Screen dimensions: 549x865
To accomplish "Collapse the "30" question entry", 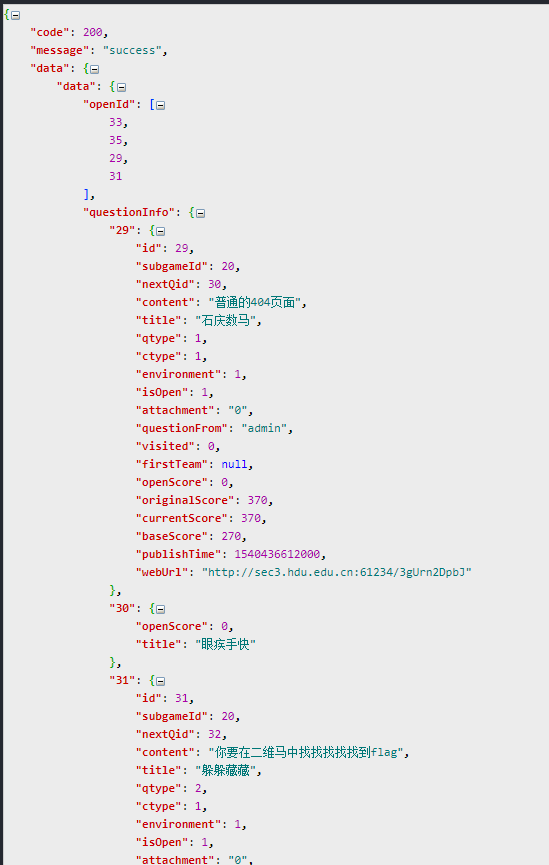I will click(161, 610).
